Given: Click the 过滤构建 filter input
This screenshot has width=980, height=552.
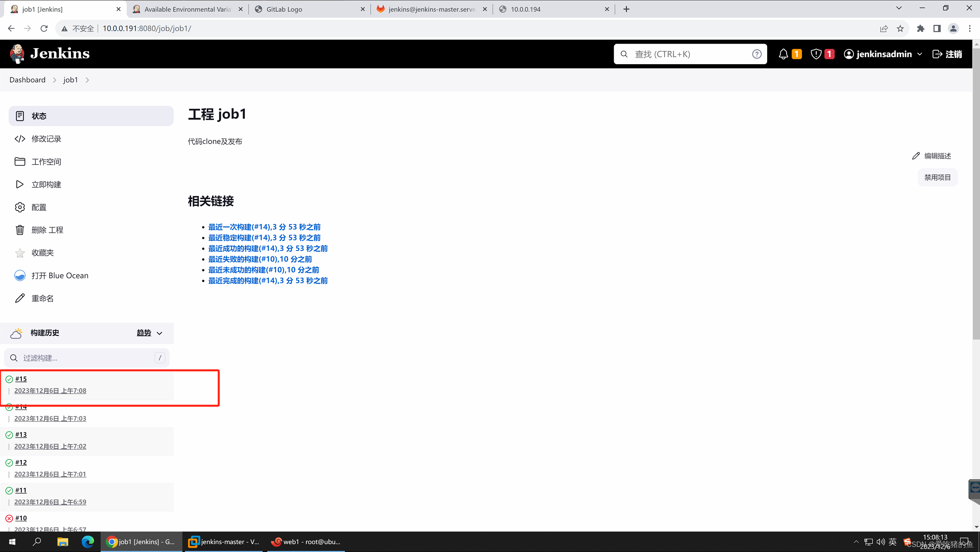Looking at the screenshot, I should pyautogui.click(x=87, y=358).
